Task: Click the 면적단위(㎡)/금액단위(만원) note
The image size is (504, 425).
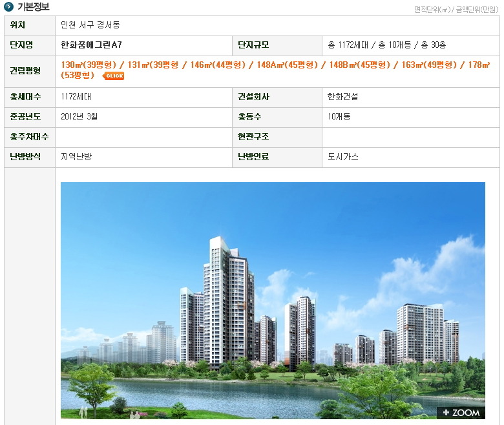Action: (456, 10)
